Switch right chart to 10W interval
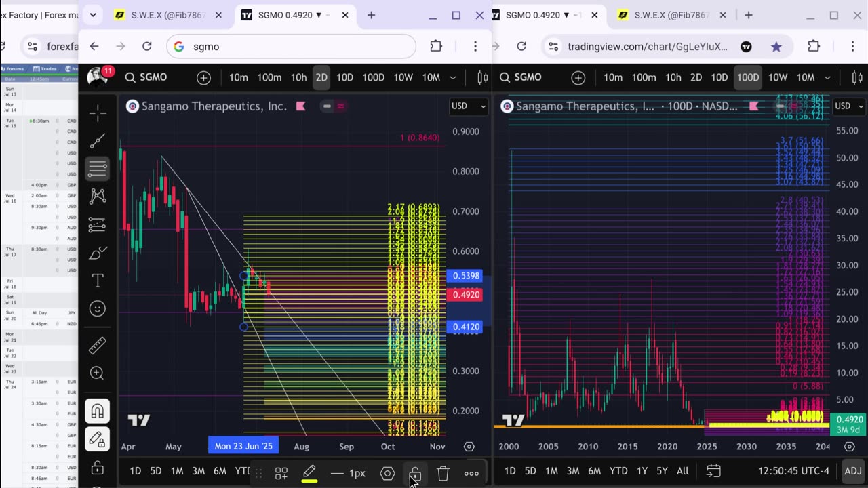This screenshot has width=868, height=488. (x=778, y=77)
